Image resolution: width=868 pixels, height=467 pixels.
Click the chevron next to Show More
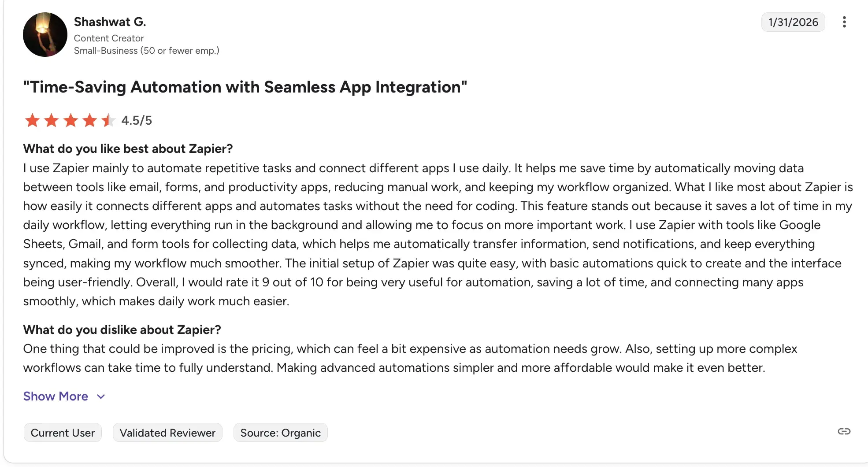(x=101, y=397)
